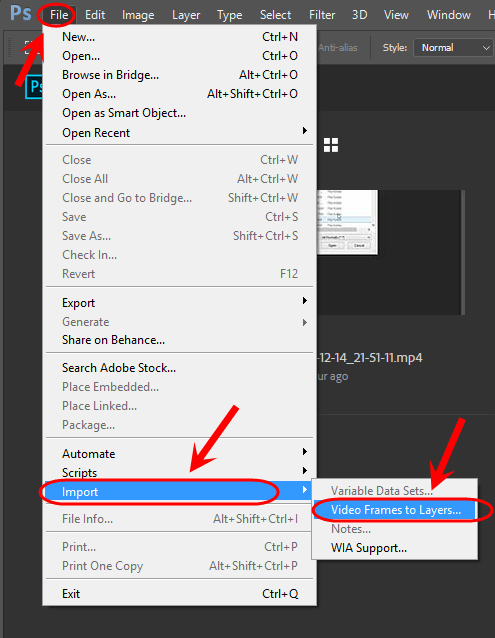
Task: Select Search Adobe Stock...
Action: coord(179,368)
